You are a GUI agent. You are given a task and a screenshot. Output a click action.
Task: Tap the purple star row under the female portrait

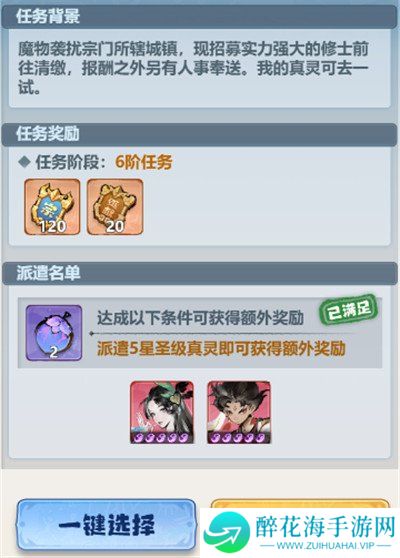(162, 437)
